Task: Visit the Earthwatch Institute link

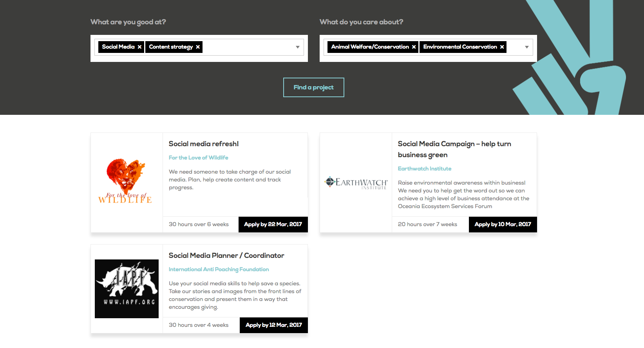Action: (x=425, y=169)
